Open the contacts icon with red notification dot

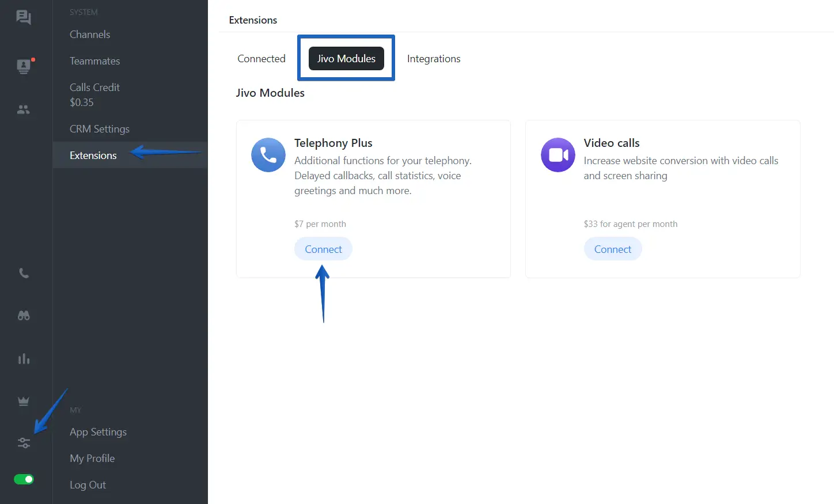[x=24, y=66]
